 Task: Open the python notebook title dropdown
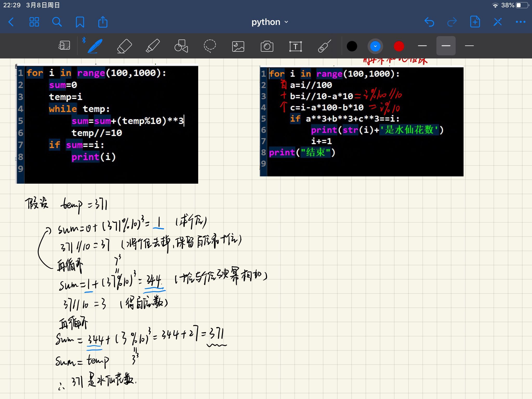(x=270, y=22)
